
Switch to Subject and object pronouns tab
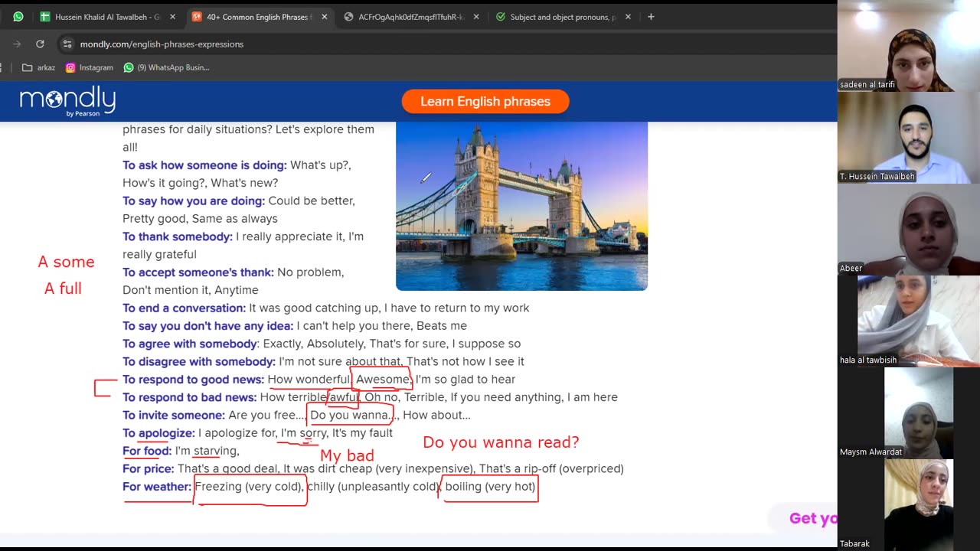pyautogui.click(x=563, y=17)
